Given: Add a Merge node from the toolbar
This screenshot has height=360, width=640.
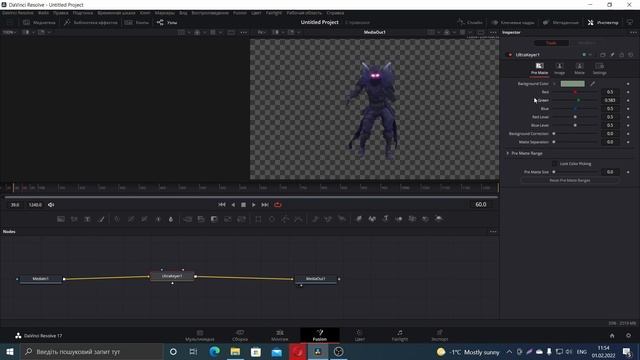Looking at the screenshot, I should 188,219.
